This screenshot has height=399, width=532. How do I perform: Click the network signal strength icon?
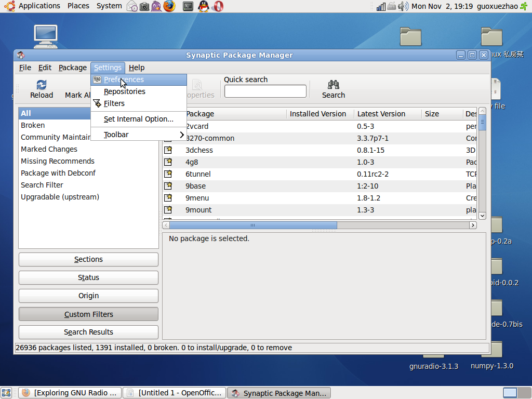click(x=381, y=6)
